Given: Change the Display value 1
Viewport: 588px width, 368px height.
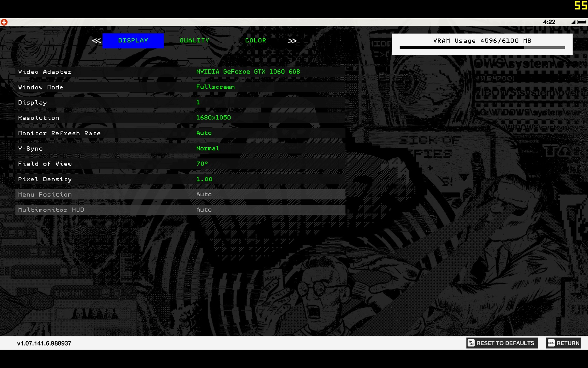Looking at the screenshot, I should click(x=198, y=102).
